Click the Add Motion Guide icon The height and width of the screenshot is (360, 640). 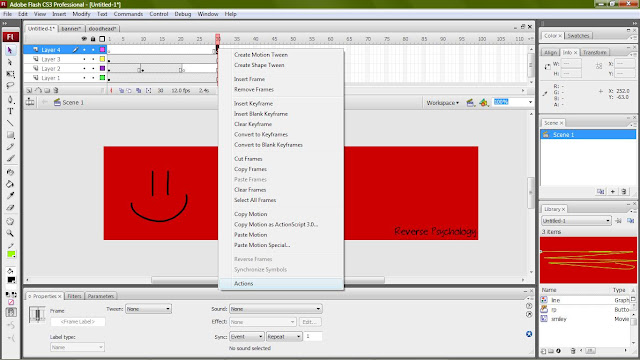coord(38,90)
